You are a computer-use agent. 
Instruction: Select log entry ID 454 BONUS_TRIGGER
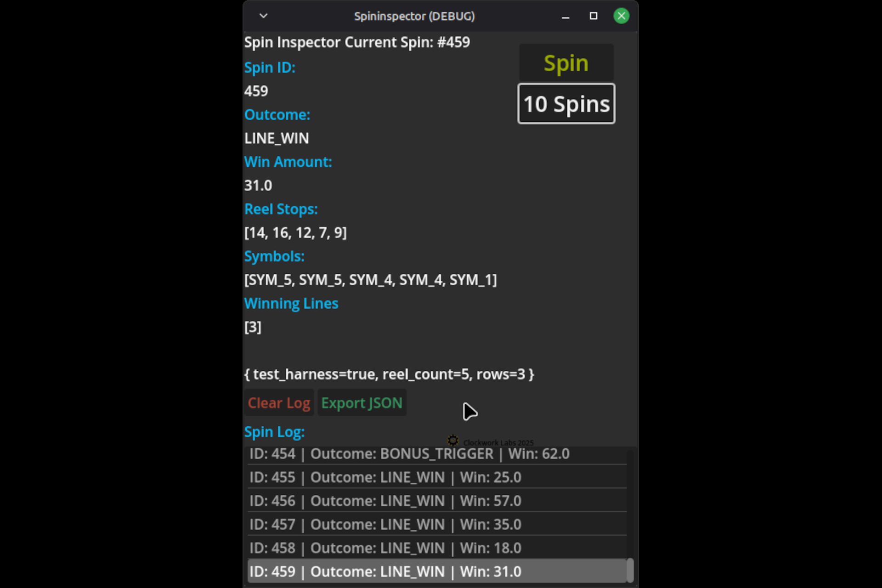[409, 454]
